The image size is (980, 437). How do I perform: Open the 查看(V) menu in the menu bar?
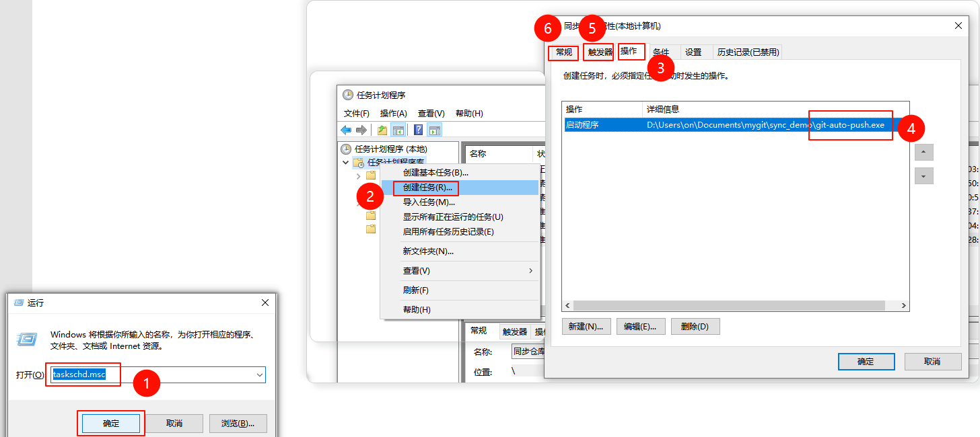coord(431,114)
